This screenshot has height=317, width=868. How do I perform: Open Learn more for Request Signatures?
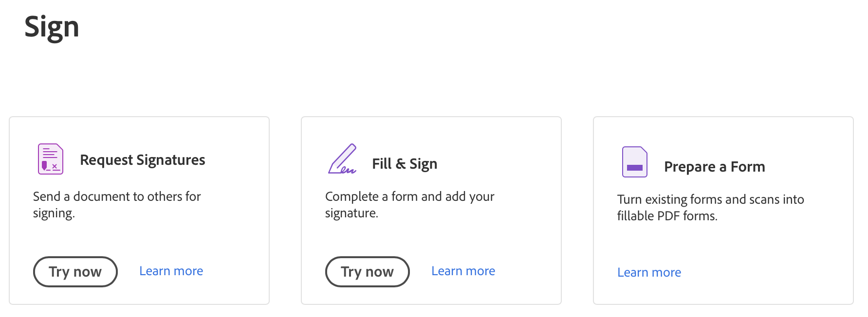(x=171, y=271)
